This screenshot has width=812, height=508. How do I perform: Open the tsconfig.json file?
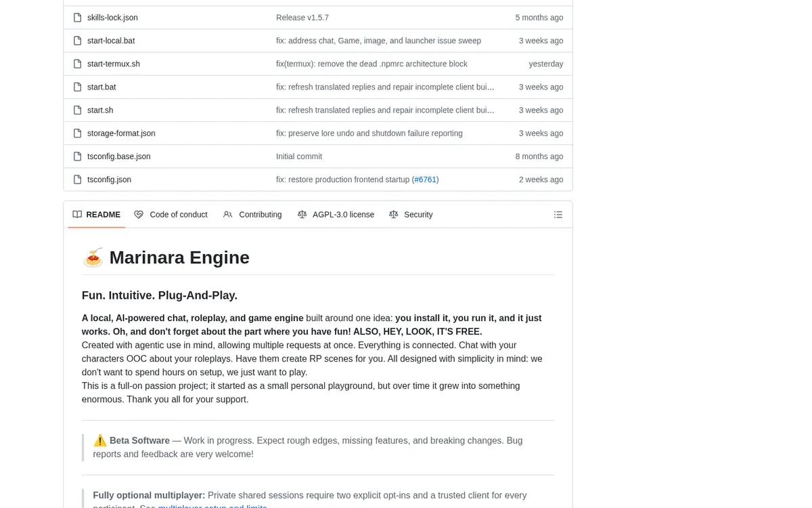(x=109, y=179)
